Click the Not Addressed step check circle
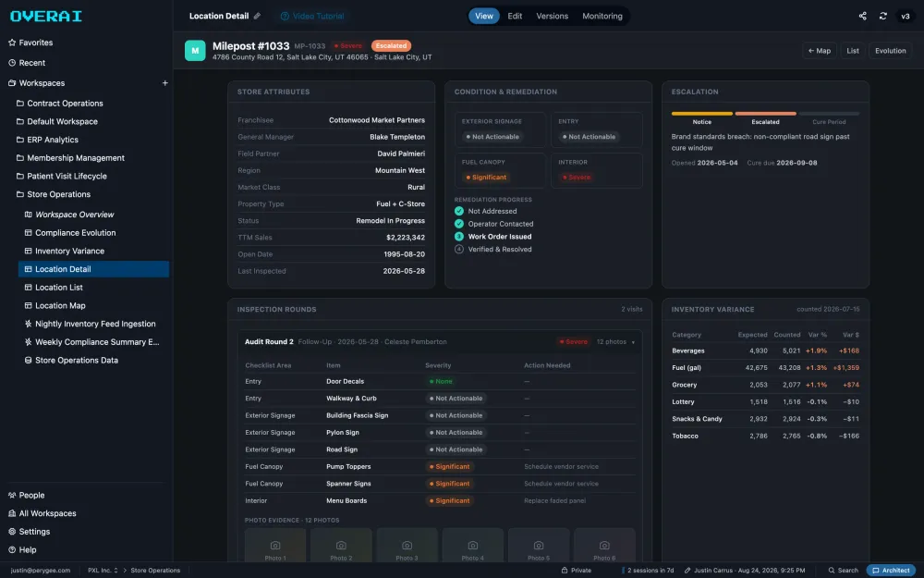 [459, 211]
